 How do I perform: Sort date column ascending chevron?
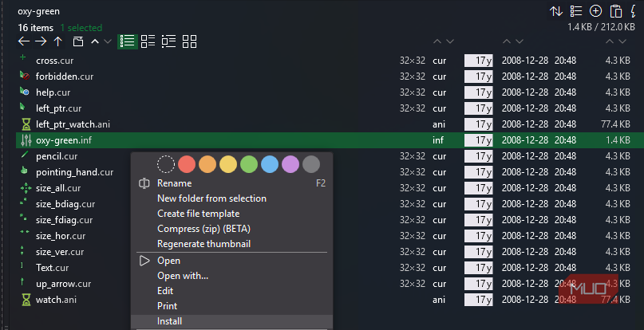point(507,41)
